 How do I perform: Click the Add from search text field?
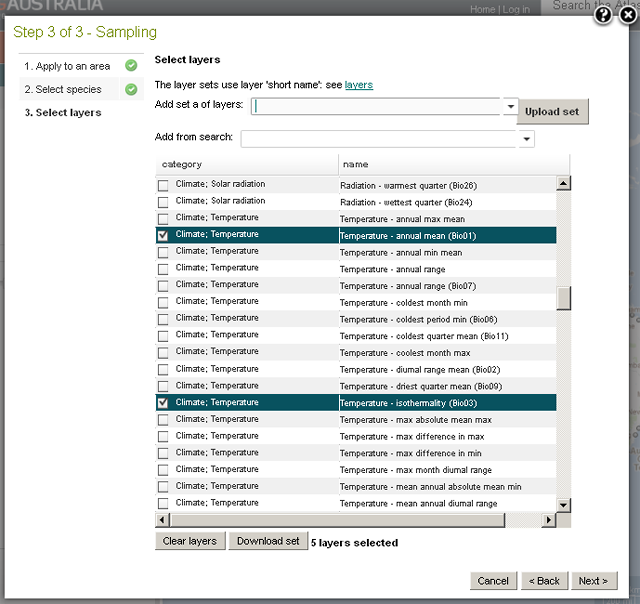(x=380, y=139)
